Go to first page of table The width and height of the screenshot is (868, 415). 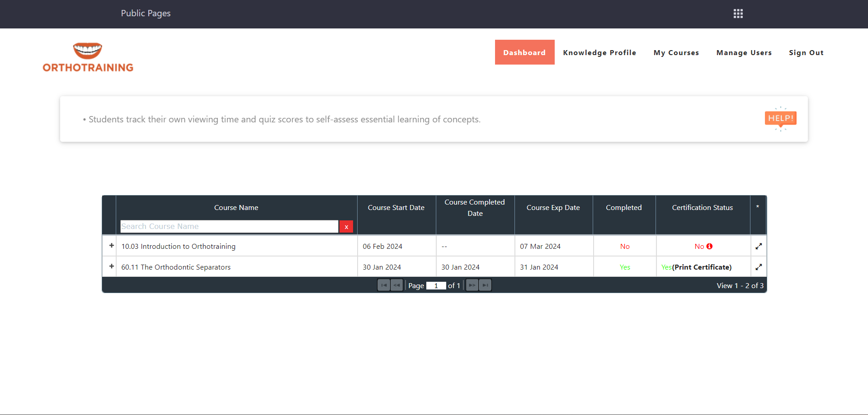[x=384, y=285]
